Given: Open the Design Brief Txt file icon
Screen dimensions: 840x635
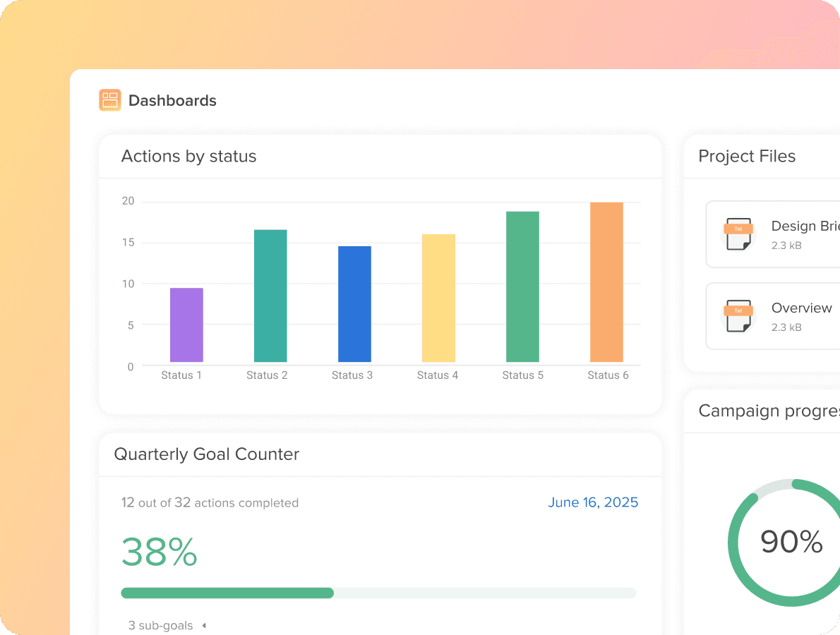Looking at the screenshot, I should [738, 234].
